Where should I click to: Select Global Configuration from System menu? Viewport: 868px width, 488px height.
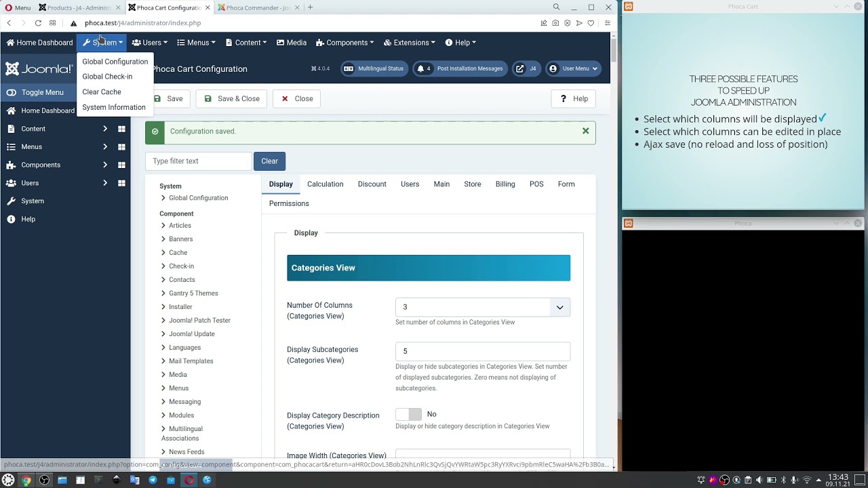115,62
